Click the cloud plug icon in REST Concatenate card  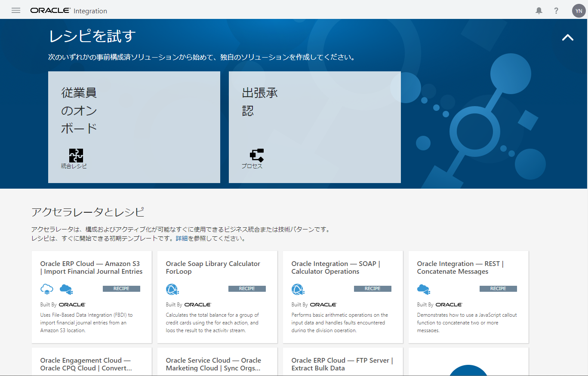pos(424,289)
